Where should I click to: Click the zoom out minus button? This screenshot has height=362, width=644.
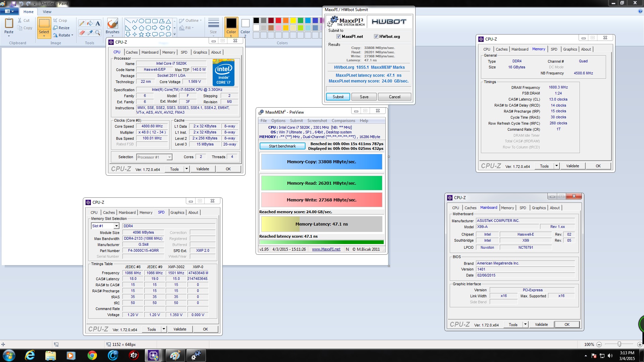[599, 344]
